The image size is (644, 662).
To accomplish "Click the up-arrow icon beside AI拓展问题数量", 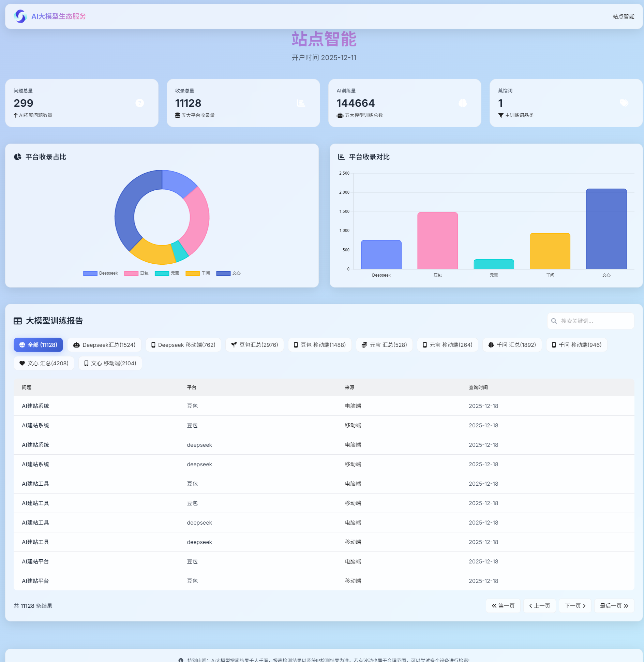I will 16,115.
